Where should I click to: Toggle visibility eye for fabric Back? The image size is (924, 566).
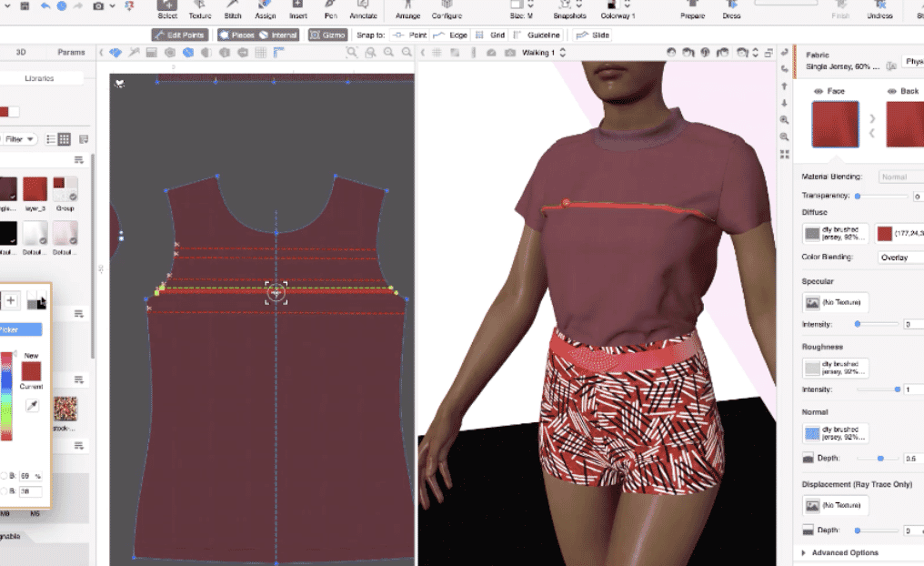(x=891, y=91)
